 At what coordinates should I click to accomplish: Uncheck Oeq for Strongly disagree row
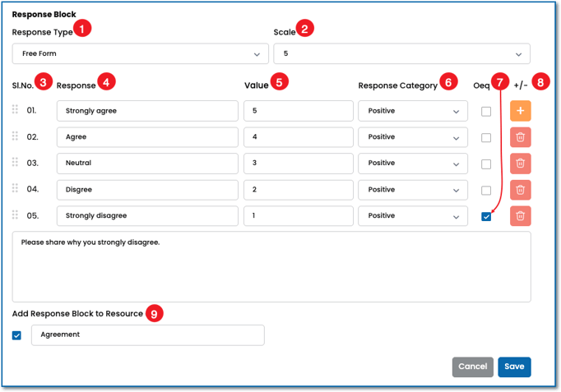tap(486, 217)
